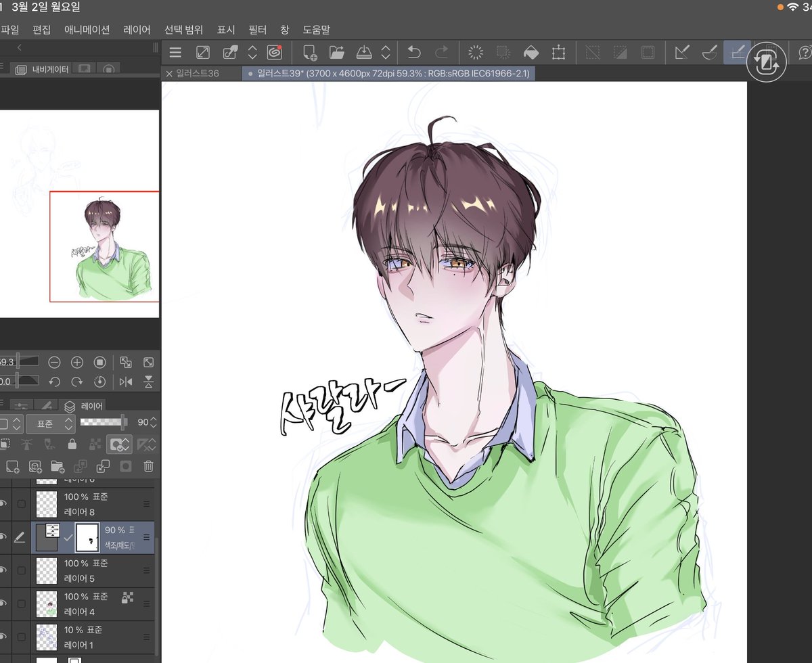This screenshot has width=812, height=663.
Task: Open the 편집 menu
Action: 41,30
